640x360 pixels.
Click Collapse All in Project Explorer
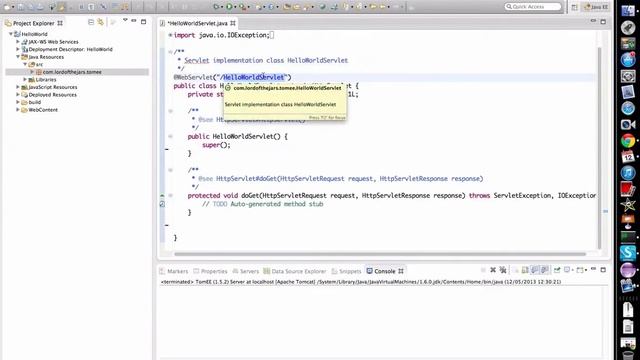[91, 22]
